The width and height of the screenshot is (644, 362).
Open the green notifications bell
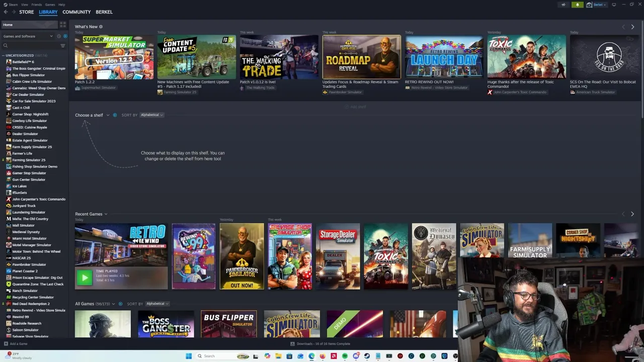point(578,5)
